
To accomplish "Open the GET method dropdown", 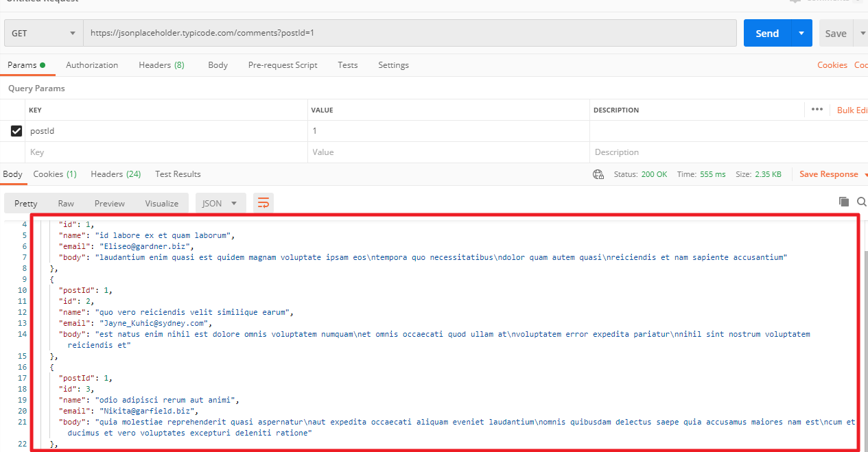I will [x=44, y=33].
